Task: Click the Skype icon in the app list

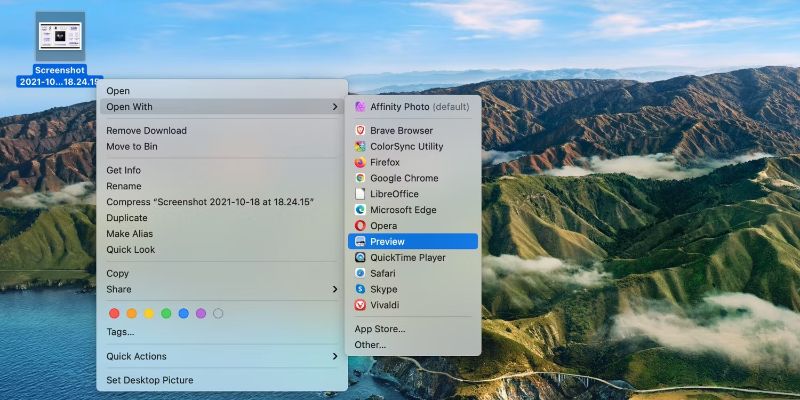Action: [x=360, y=289]
